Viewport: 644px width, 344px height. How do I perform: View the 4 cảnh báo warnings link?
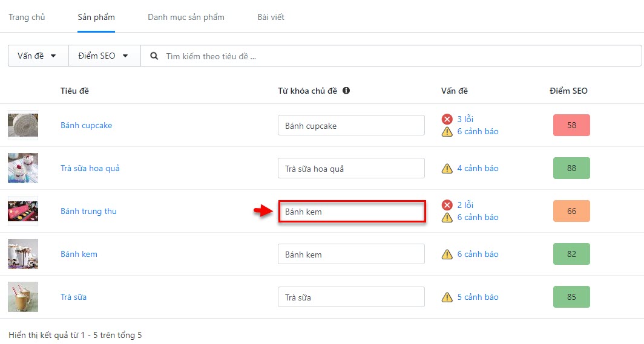click(x=478, y=169)
